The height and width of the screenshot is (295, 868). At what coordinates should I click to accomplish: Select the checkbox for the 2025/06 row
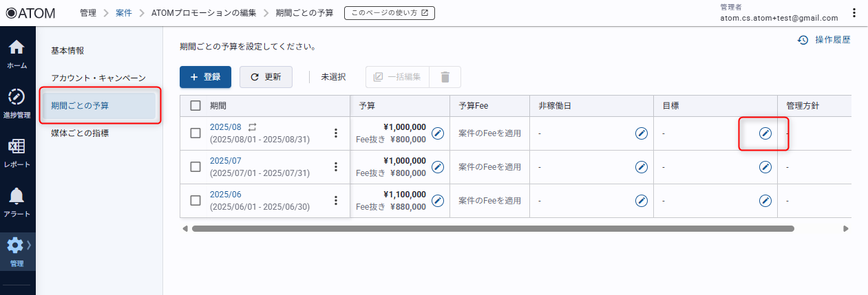(195, 200)
